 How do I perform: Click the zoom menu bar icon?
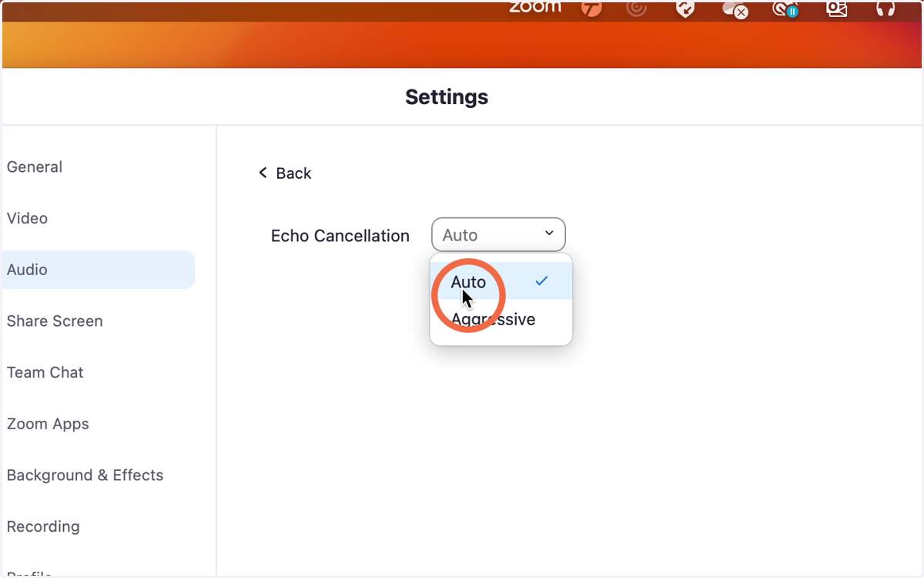tap(535, 7)
